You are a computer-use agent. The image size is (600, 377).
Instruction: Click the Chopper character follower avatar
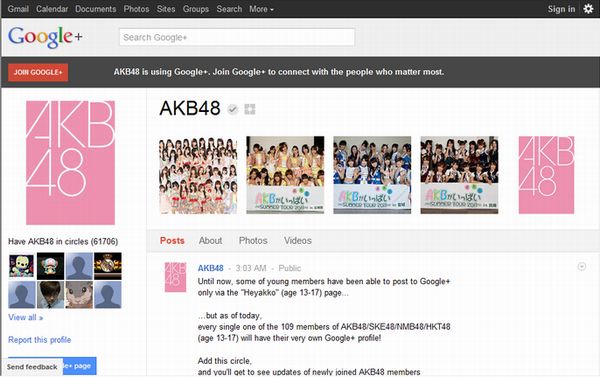pos(51,266)
